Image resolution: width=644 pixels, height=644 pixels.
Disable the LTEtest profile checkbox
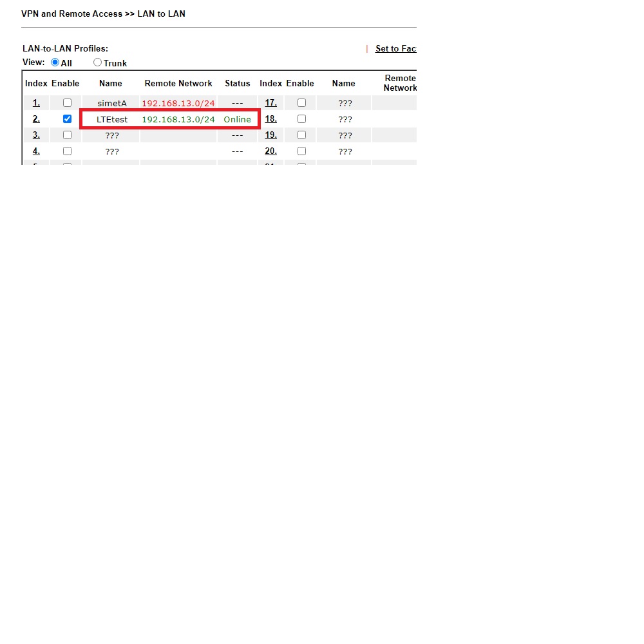click(67, 119)
